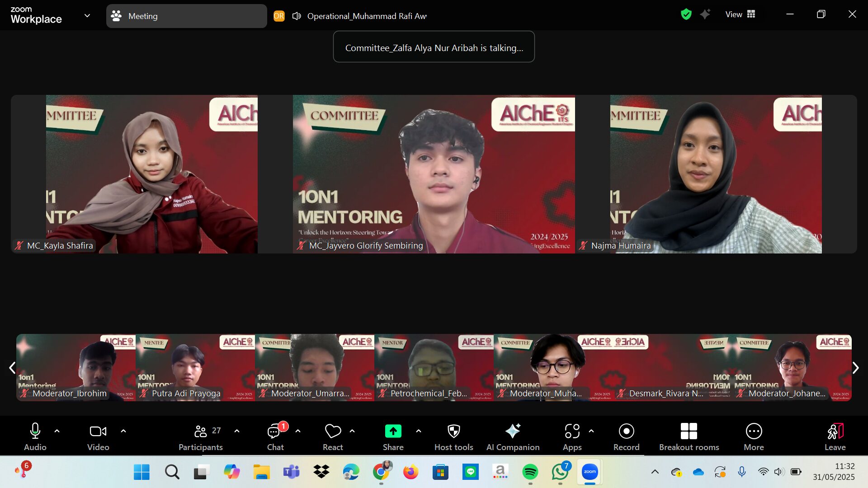Open the React emoji menu
The height and width of the screenshot is (488, 868).
(333, 436)
